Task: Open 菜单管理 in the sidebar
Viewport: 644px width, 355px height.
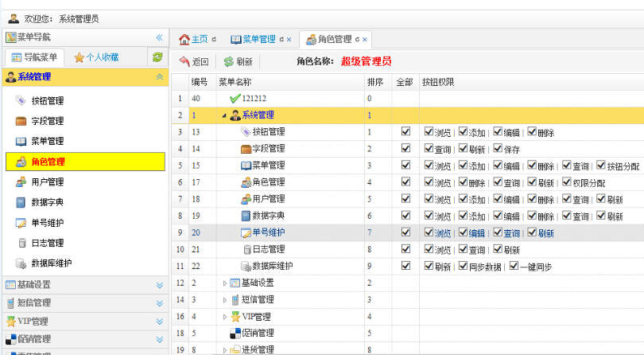Action: (48, 141)
